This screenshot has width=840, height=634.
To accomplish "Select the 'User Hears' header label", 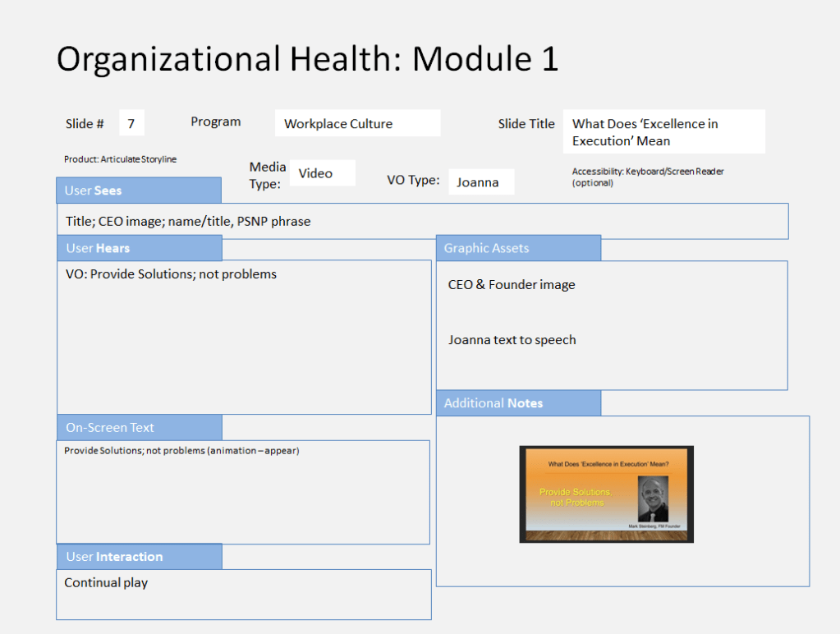I will coord(139,248).
